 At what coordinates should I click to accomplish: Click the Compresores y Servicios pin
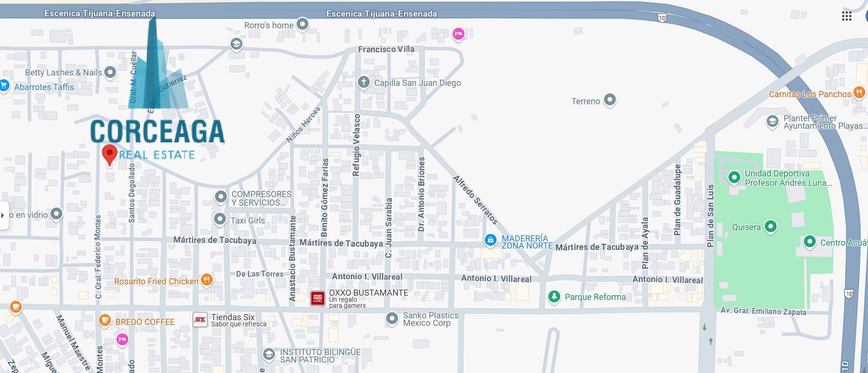[x=221, y=197]
